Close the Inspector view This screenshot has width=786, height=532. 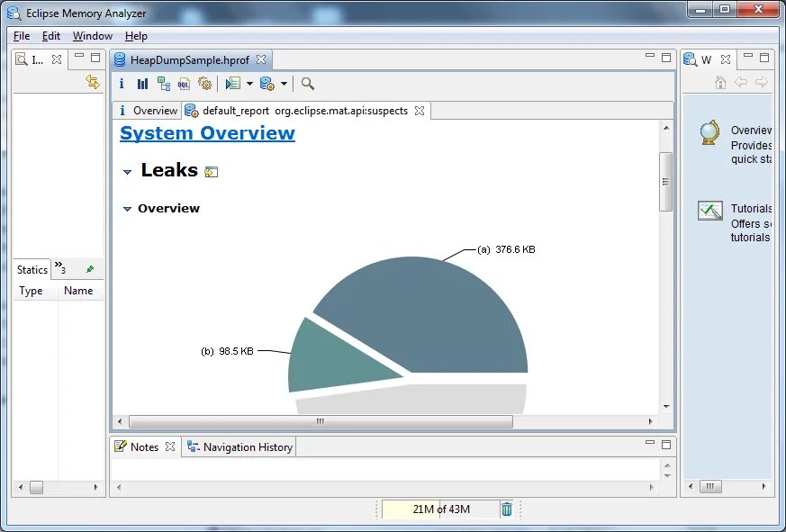[57, 59]
